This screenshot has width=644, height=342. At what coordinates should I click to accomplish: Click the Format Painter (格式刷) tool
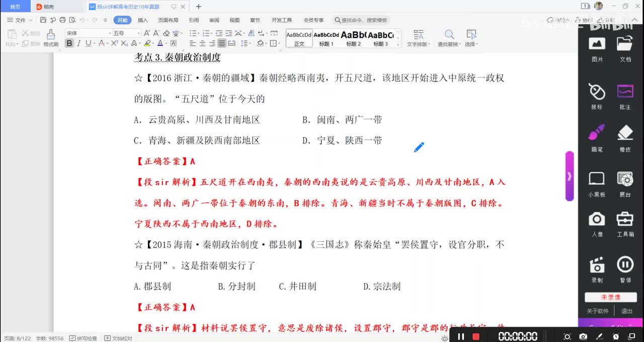point(51,38)
